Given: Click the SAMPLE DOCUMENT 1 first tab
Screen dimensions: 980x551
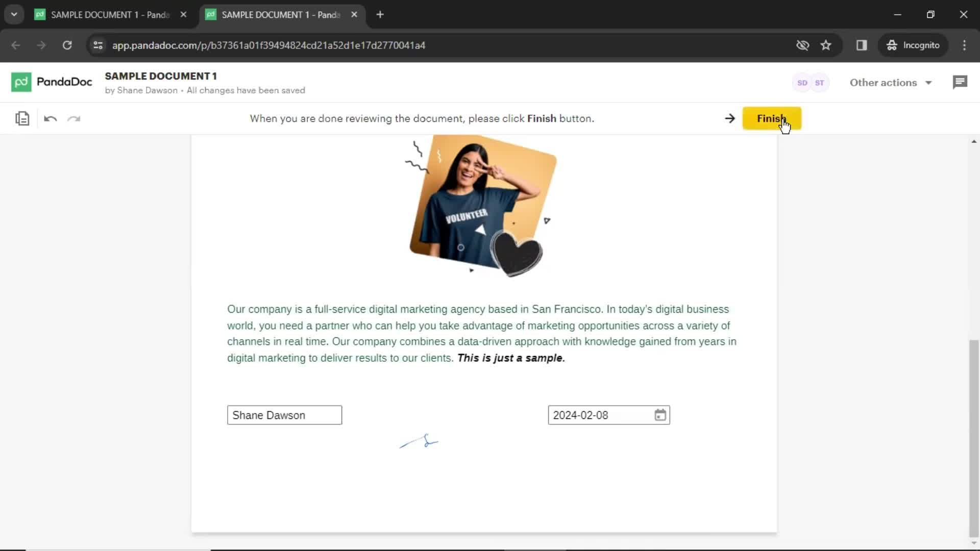Looking at the screenshot, I should pyautogui.click(x=110, y=15).
